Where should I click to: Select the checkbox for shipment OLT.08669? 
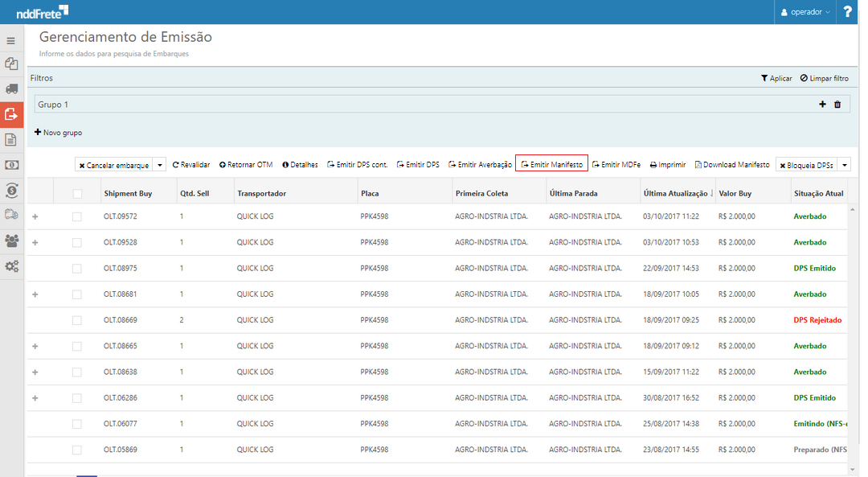(77, 320)
